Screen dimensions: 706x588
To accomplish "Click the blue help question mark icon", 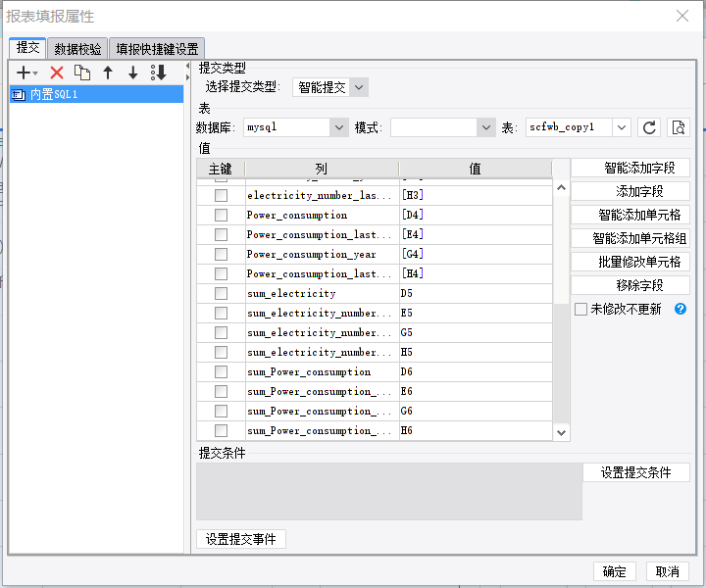I will 681,309.
